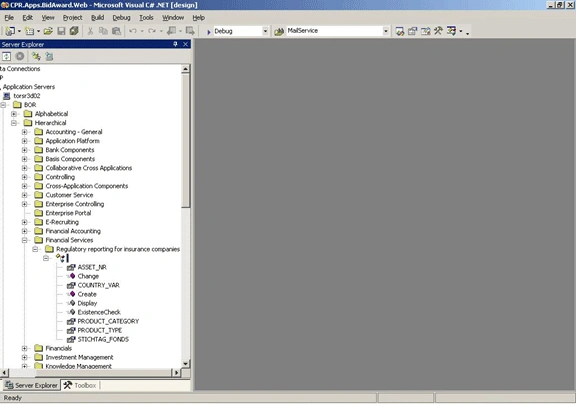
Task: Close the Server Explorer panel
Action: (186, 44)
